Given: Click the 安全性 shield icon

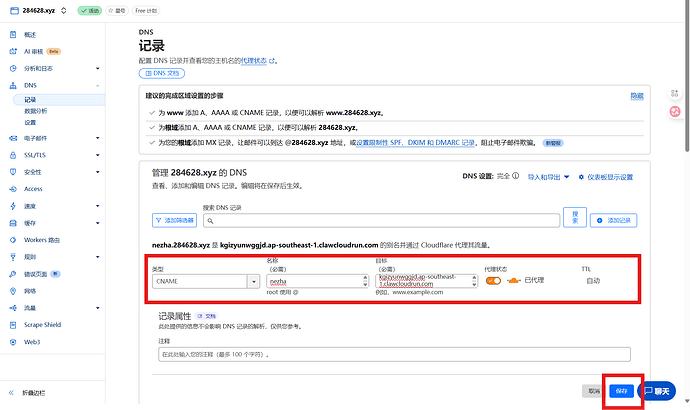Looking at the screenshot, I should click(x=13, y=172).
